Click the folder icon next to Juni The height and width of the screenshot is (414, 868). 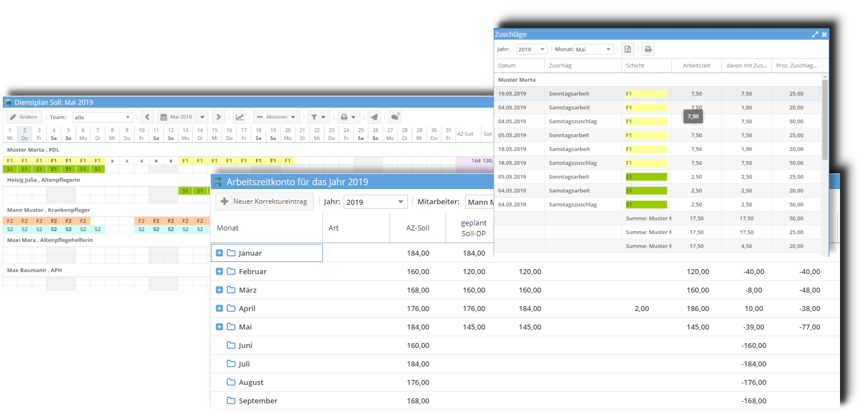tap(230, 345)
